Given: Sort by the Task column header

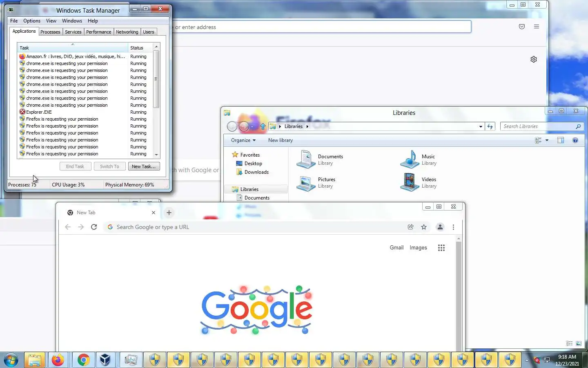Looking at the screenshot, I should pyautogui.click(x=72, y=48).
